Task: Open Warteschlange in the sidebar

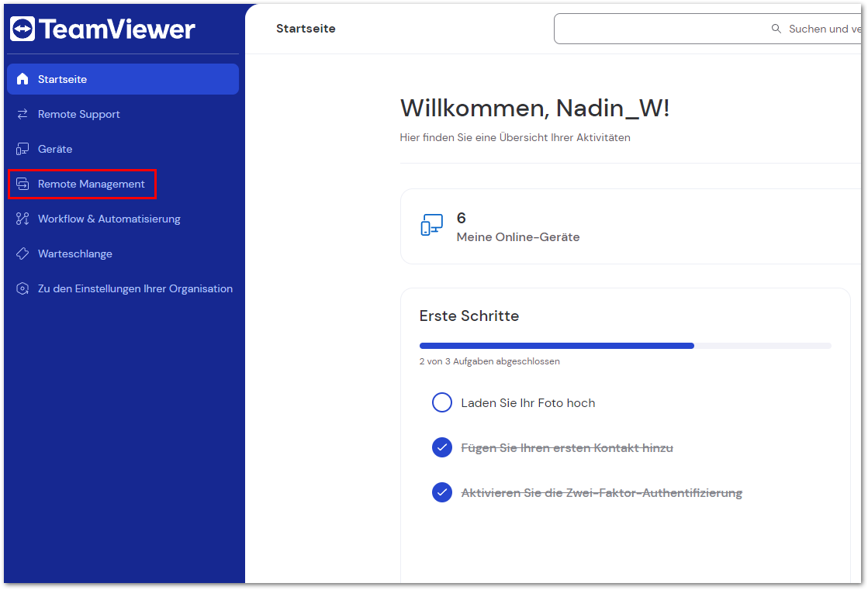Action: click(123, 254)
